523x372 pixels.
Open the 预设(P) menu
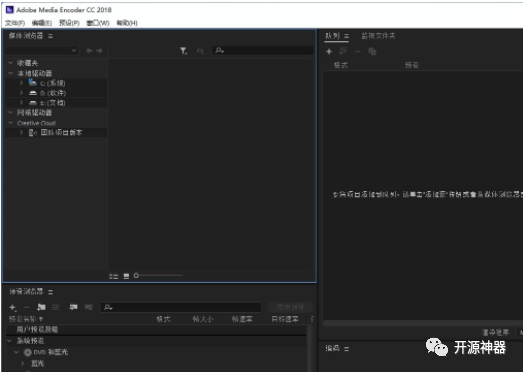pos(69,23)
